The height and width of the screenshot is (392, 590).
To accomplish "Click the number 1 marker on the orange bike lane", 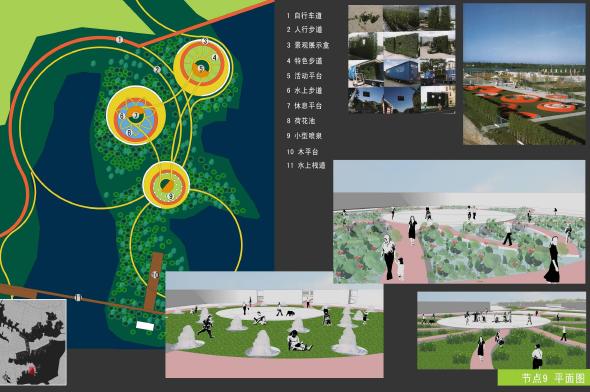I will point(119,40).
